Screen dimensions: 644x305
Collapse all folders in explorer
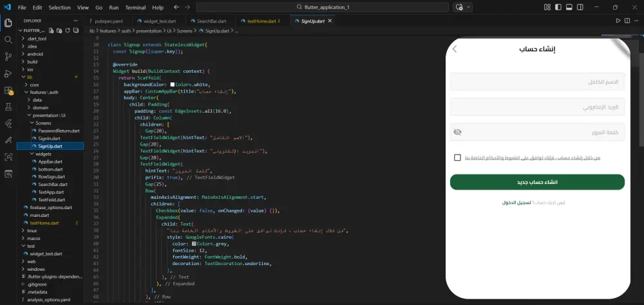(x=76, y=30)
